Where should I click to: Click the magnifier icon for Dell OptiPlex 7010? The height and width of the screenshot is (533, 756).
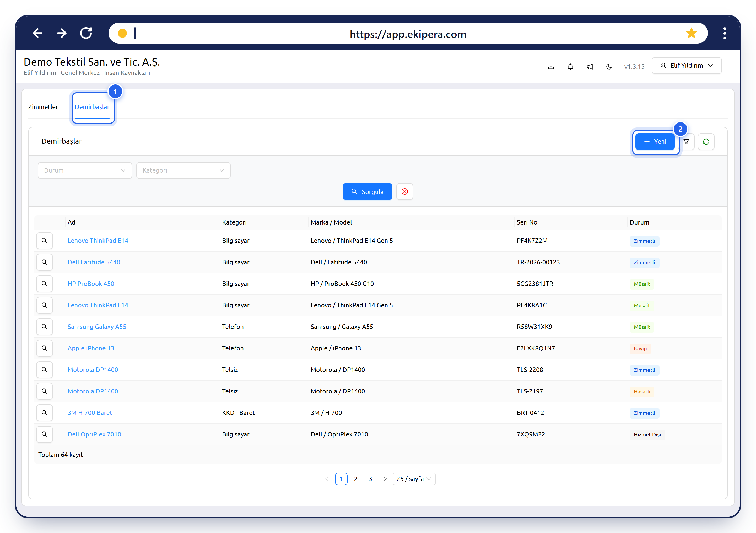pyautogui.click(x=45, y=434)
